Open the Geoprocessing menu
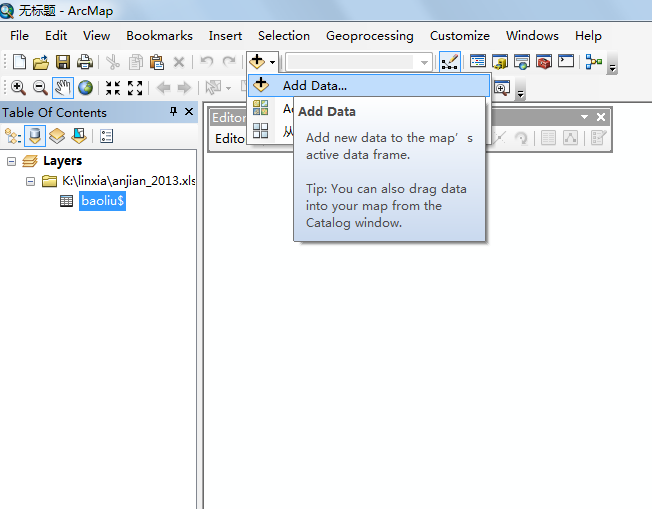652x509 pixels. click(370, 36)
